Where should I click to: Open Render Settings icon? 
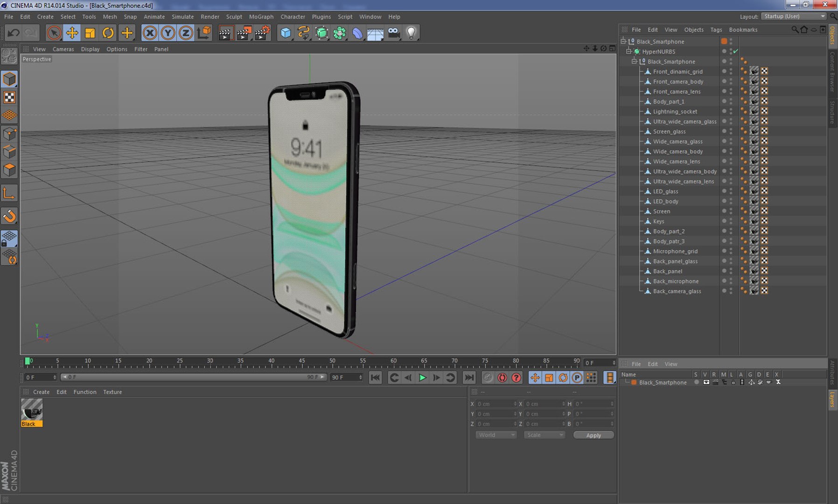point(262,33)
